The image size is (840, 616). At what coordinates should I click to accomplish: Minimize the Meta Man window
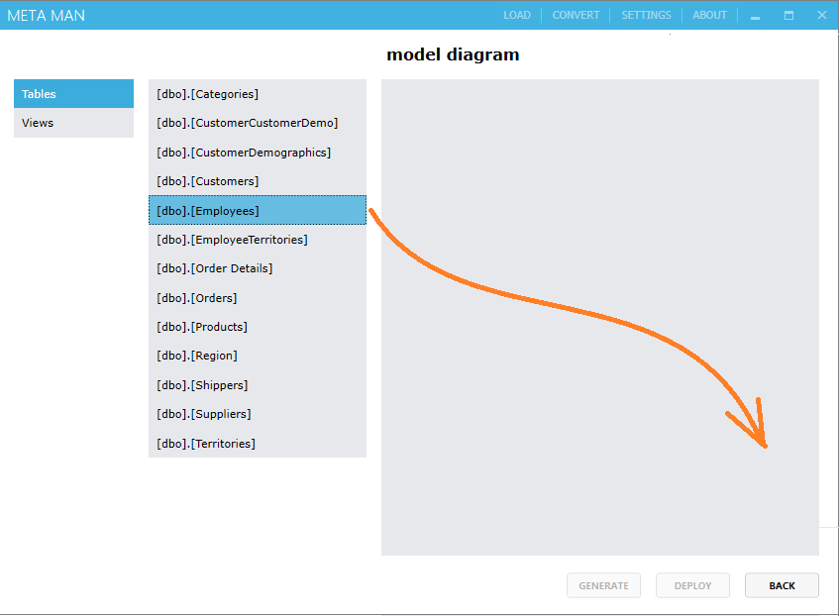coord(756,16)
